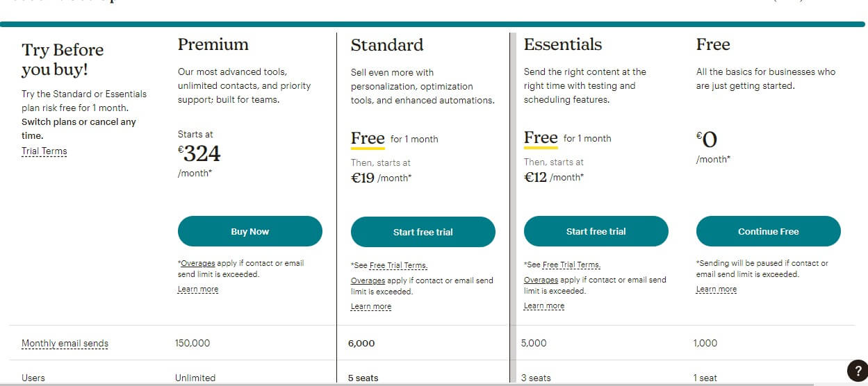Select the Essentials plan heading
868x386 pixels.
(x=563, y=44)
